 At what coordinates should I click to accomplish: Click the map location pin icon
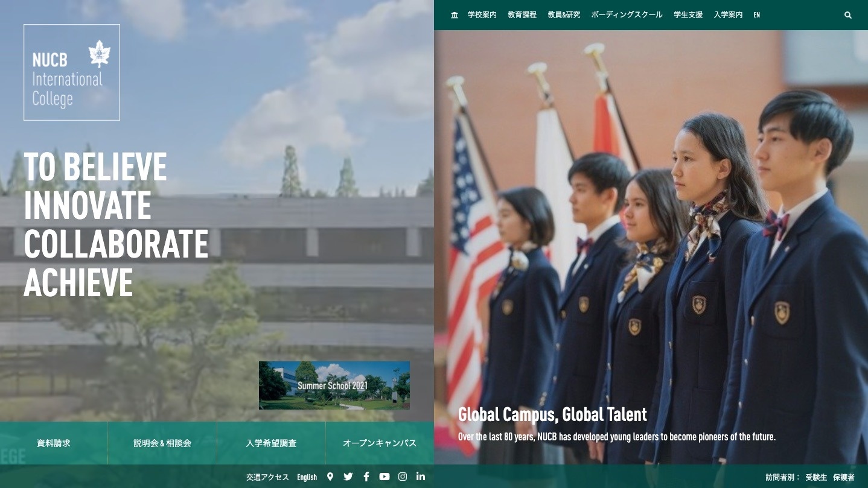(x=330, y=477)
